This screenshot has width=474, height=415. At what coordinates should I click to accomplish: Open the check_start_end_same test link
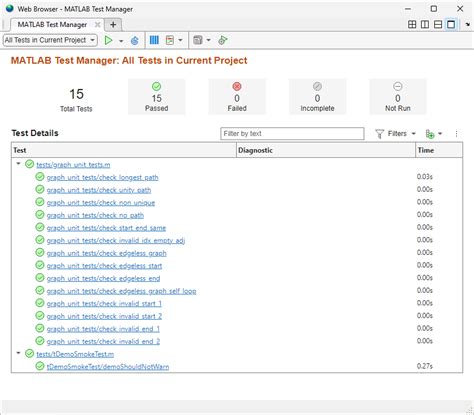click(106, 228)
